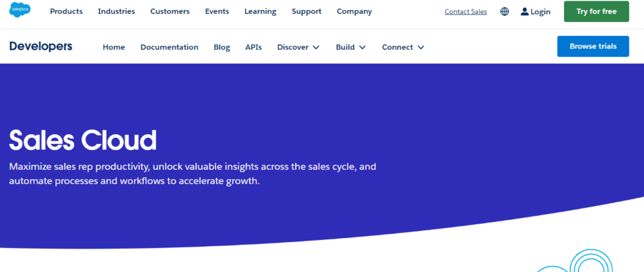This screenshot has width=644, height=272.
Task: Click the Sales Cloud heading
Action: (x=83, y=140)
